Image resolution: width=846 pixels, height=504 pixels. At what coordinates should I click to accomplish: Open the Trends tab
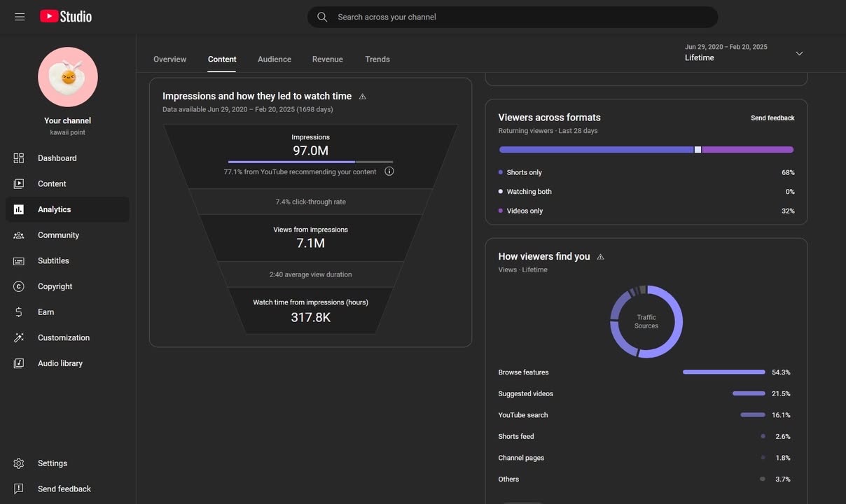click(x=377, y=59)
